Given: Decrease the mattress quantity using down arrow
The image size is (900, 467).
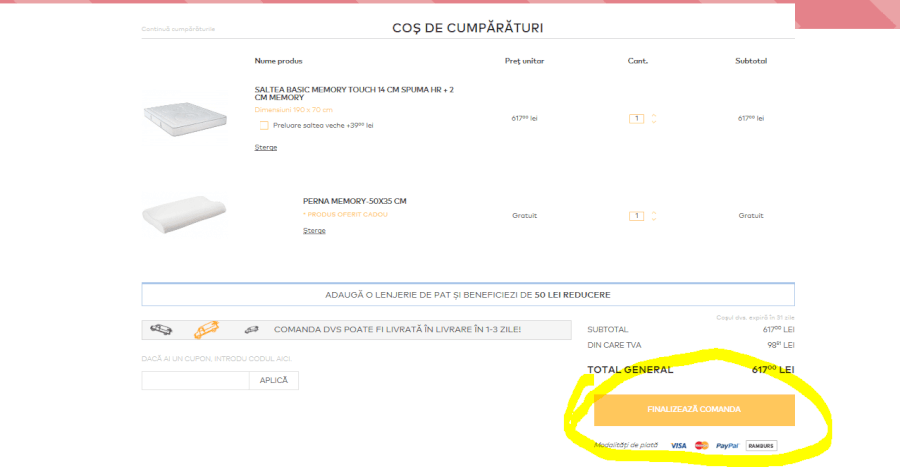Looking at the screenshot, I should pyautogui.click(x=654, y=122).
